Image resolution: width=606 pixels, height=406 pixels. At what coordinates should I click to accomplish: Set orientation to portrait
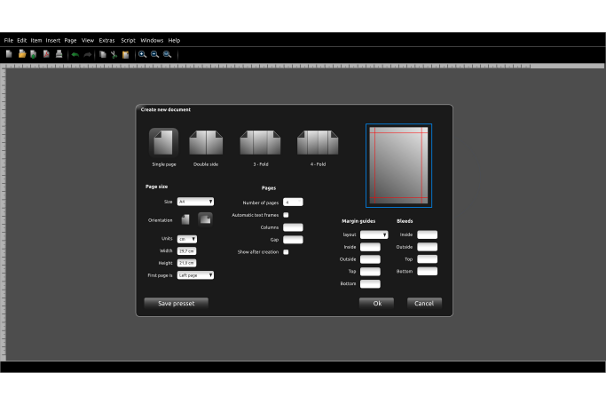click(186, 219)
